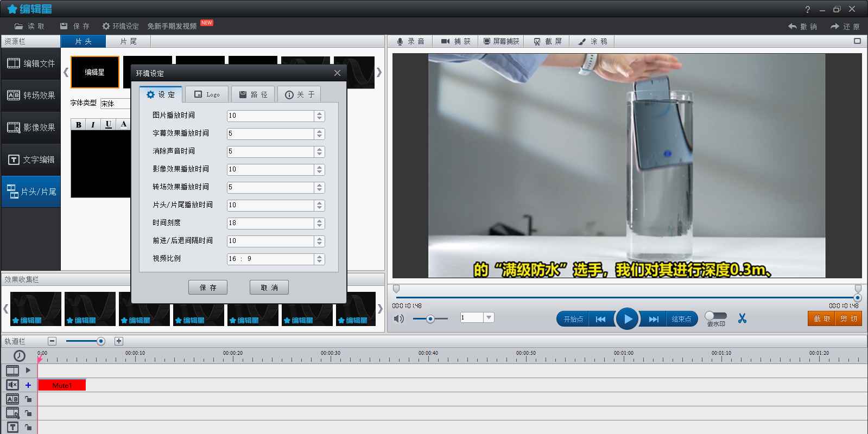Adjust the 片头/片尾播放时间 spinner arrows
Viewport: 868px width, 434px height.
tap(320, 205)
